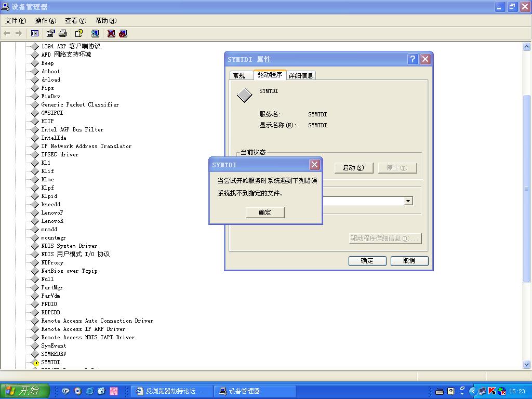Click the scroll-up arrow of the device list
This screenshot has height=399, width=532.
pyautogui.click(x=527, y=46)
